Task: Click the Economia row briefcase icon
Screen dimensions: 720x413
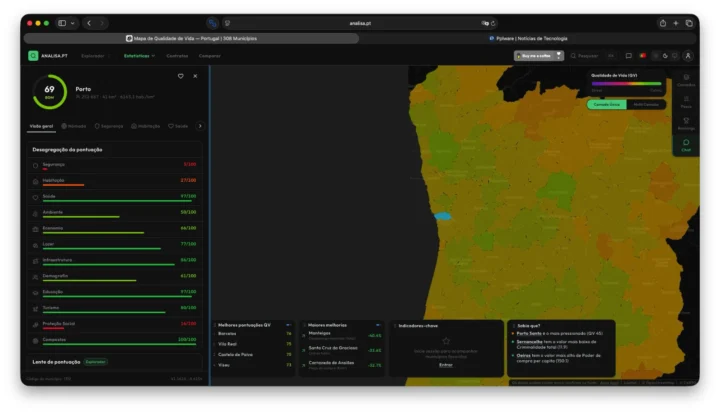Action: point(35,229)
